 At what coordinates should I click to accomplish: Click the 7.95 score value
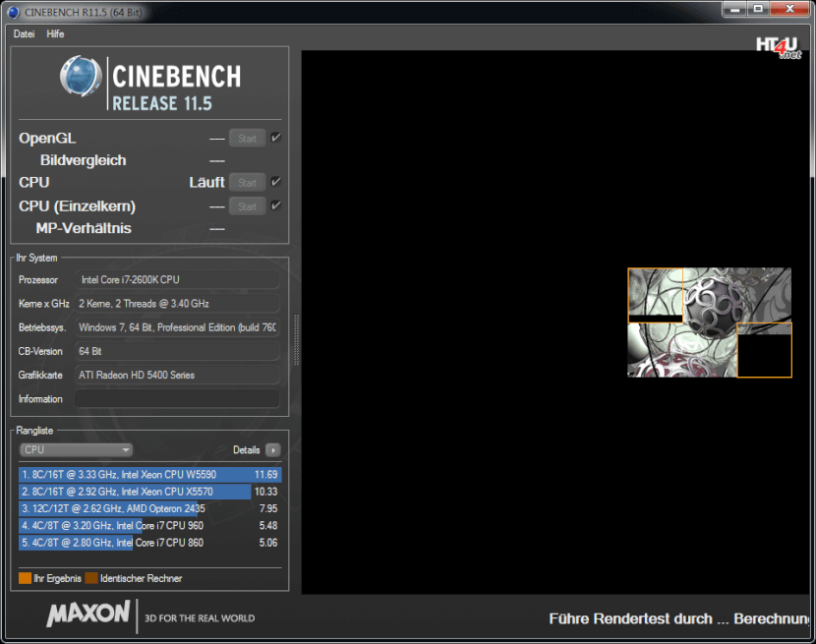(x=268, y=508)
